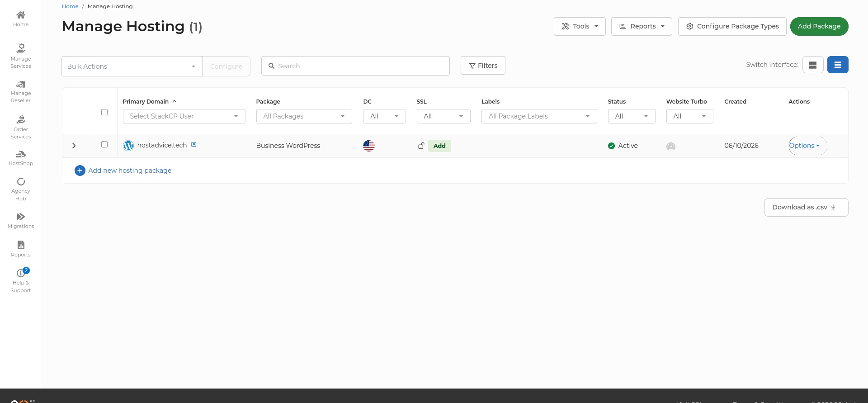Open HostShop in the sidebar
This screenshot has height=403, width=868.
21,158
